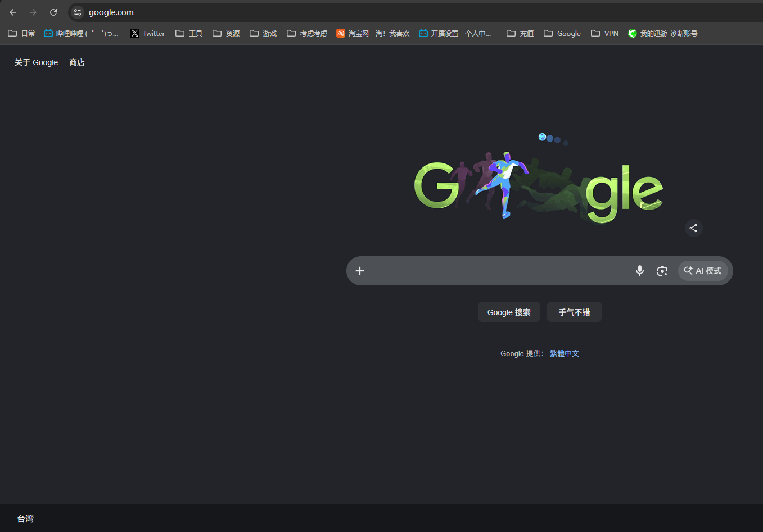Viewport: 763px width, 532px height.
Task: Go back to the previous page
Action: point(13,12)
